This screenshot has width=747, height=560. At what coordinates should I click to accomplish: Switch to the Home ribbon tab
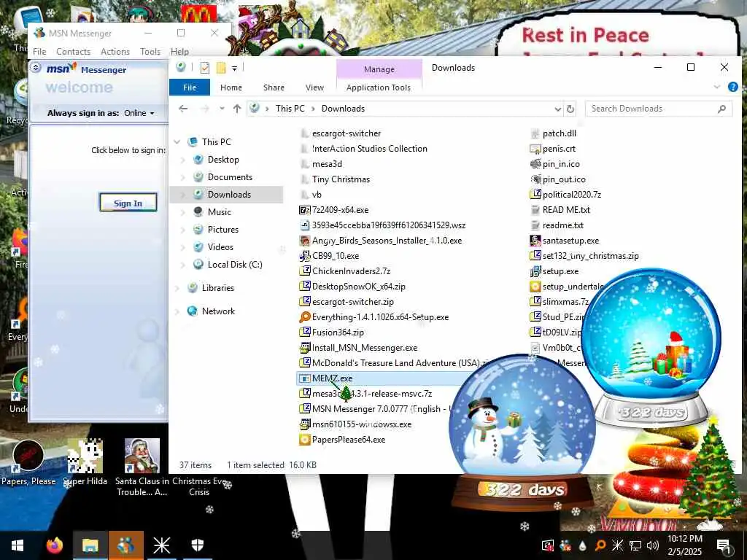click(231, 87)
